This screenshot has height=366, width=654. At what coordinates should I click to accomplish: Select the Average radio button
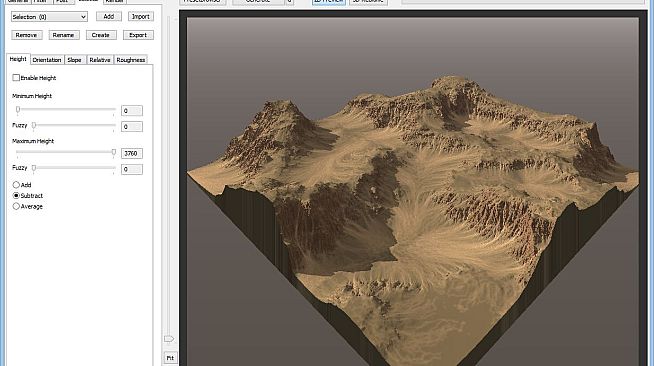[16, 206]
